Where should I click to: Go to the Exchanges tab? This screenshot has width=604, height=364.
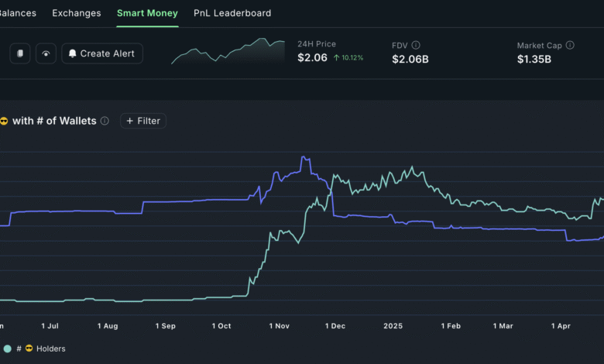[77, 13]
